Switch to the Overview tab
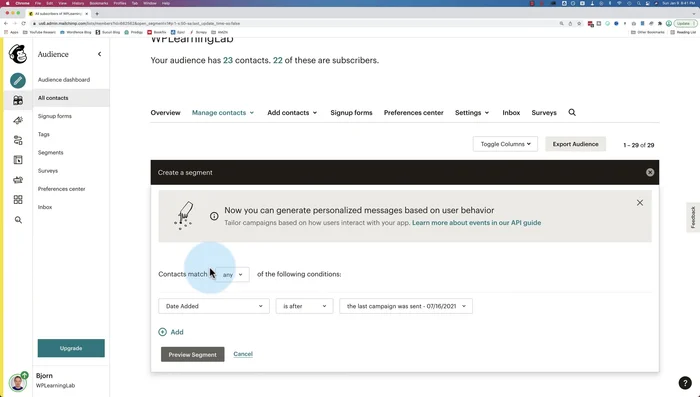700x397 pixels. 165,113
